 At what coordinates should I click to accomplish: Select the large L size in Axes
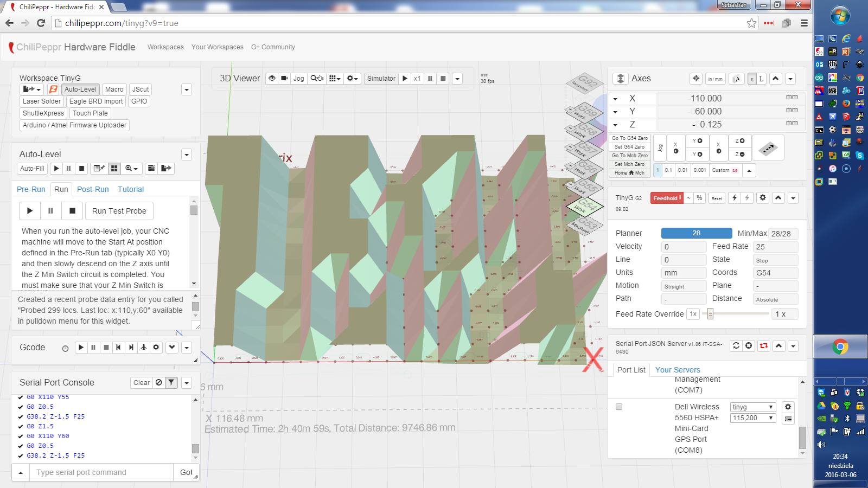pyautogui.click(x=761, y=79)
